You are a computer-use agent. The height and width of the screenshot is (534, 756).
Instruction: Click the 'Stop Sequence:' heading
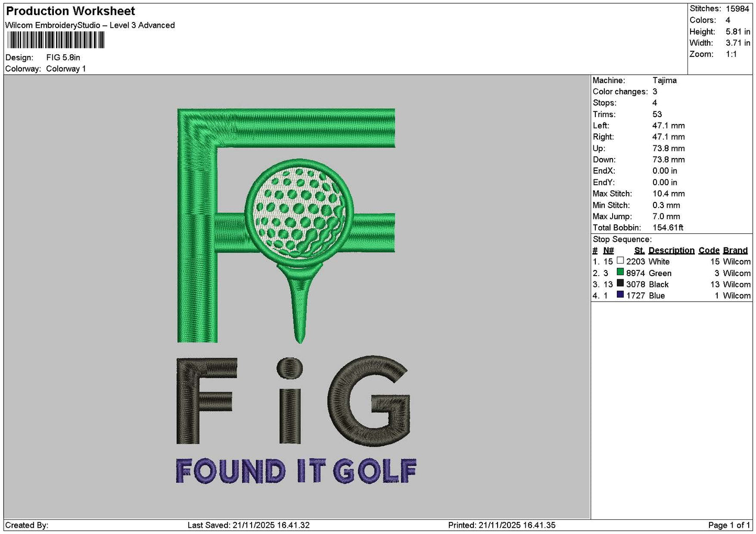[x=622, y=240]
